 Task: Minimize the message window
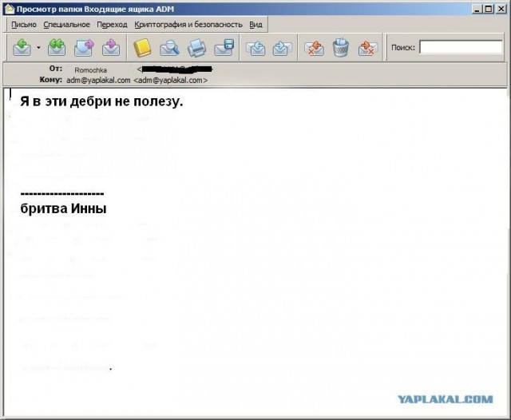click(477, 9)
